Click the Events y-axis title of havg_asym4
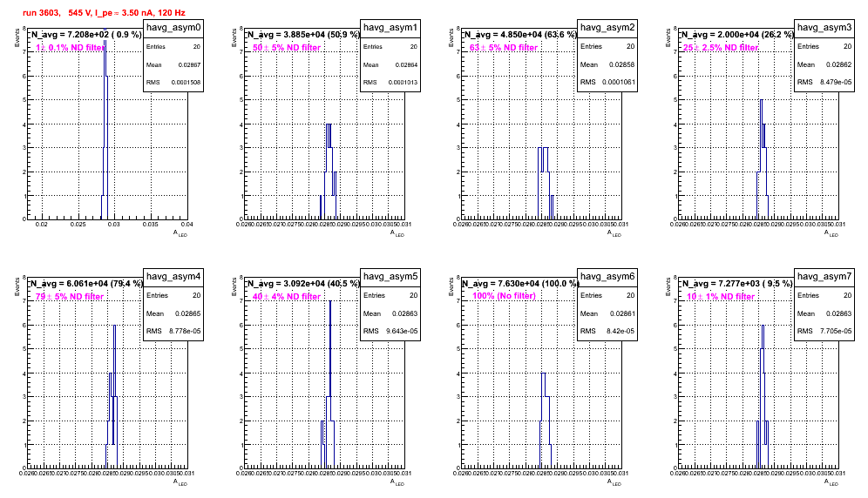 pyautogui.click(x=17, y=286)
